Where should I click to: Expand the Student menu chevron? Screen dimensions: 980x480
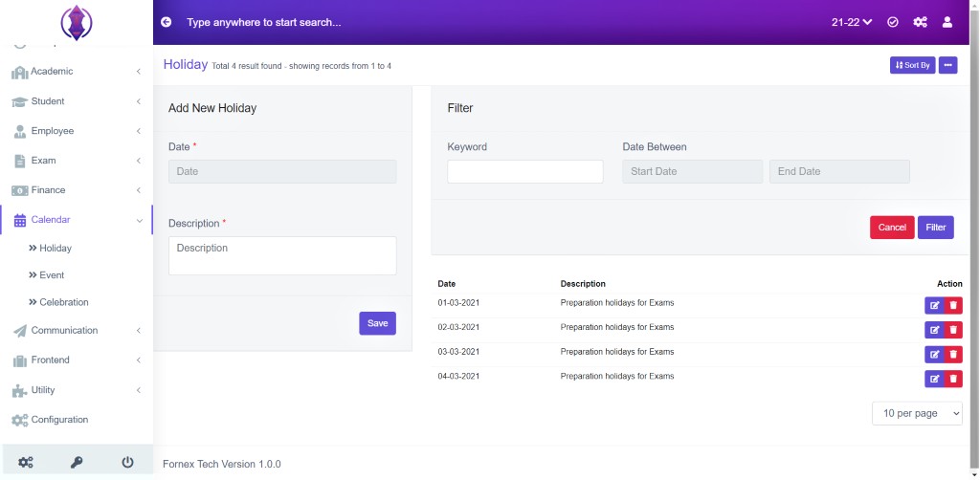pos(138,101)
